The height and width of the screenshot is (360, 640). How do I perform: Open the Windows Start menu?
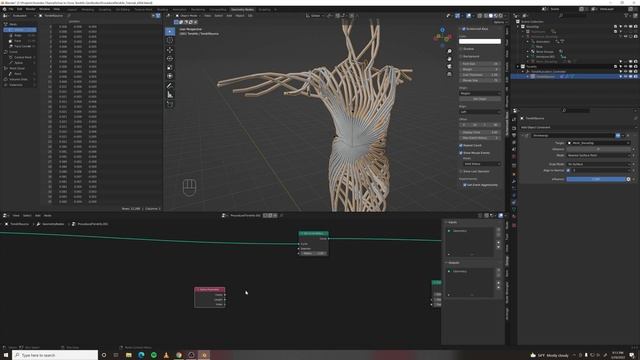point(6,355)
